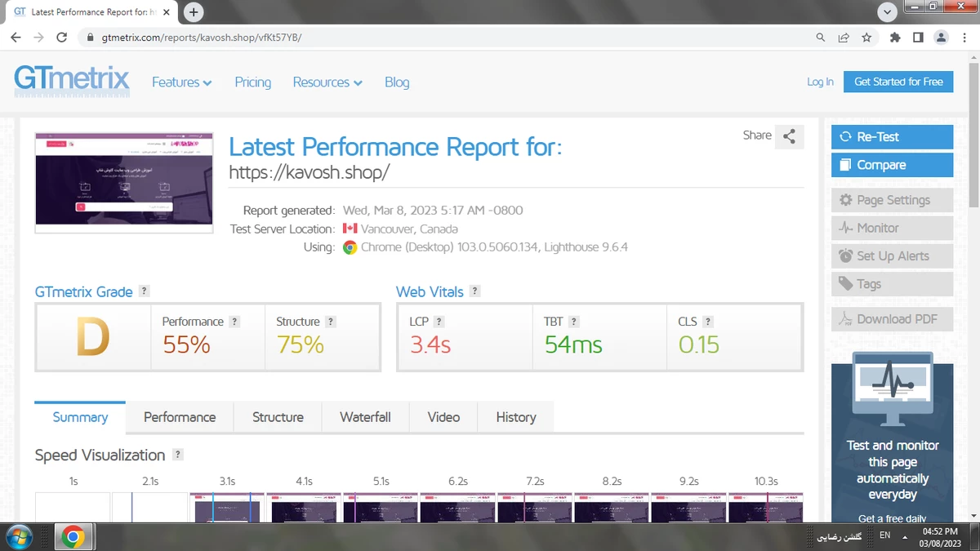Click the Monitor sidebar button
The image size is (980, 551).
click(892, 228)
